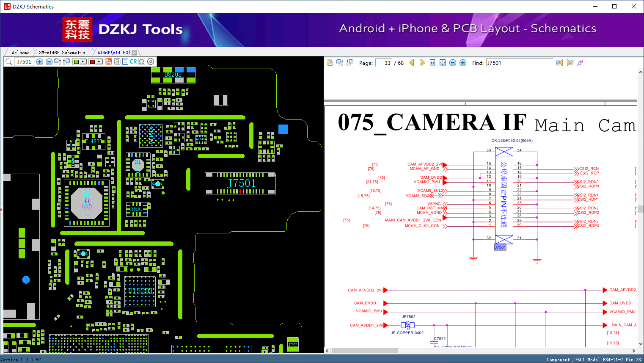Open the green color dropdown arrow
Image resolution: width=644 pixels, height=363 pixels.
point(83,62)
